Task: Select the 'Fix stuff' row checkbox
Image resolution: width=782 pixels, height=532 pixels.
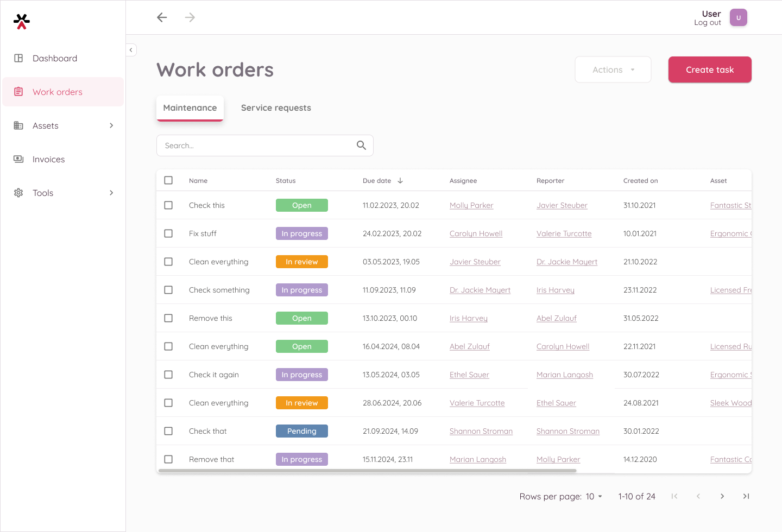Action: (x=168, y=233)
